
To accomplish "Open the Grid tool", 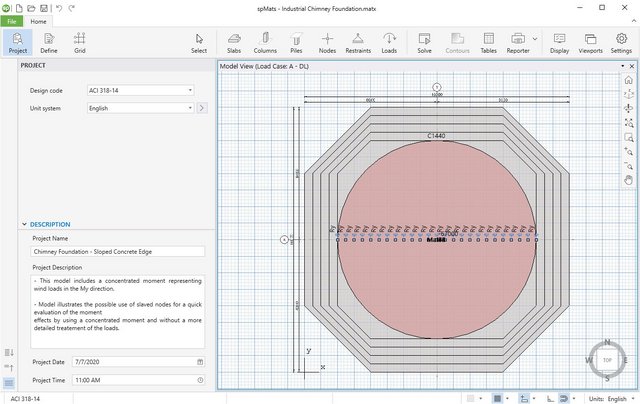I will pos(80,43).
